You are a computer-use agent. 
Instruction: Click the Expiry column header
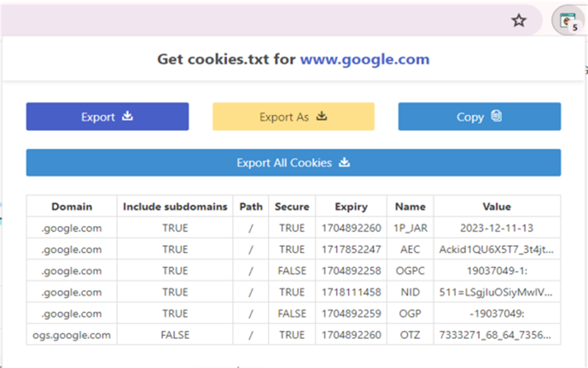pos(351,207)
